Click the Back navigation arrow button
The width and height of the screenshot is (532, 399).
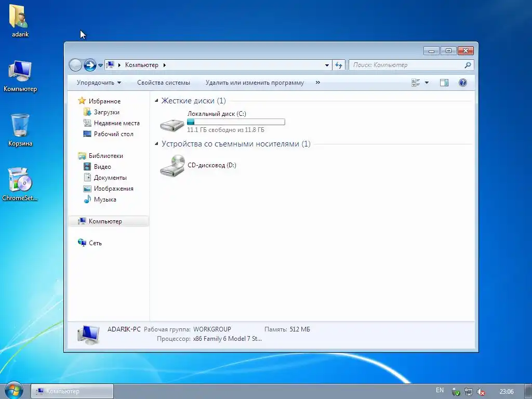75,65
